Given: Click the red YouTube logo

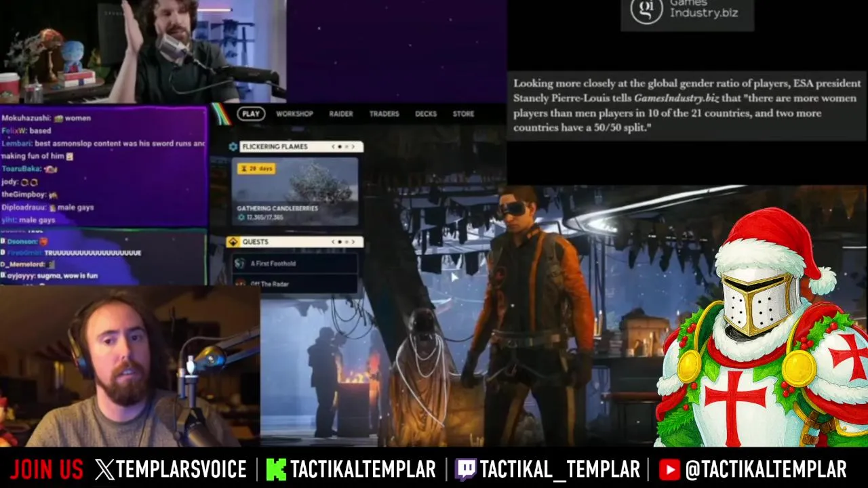Looking at the screenshot, I should tap(669, 470).
